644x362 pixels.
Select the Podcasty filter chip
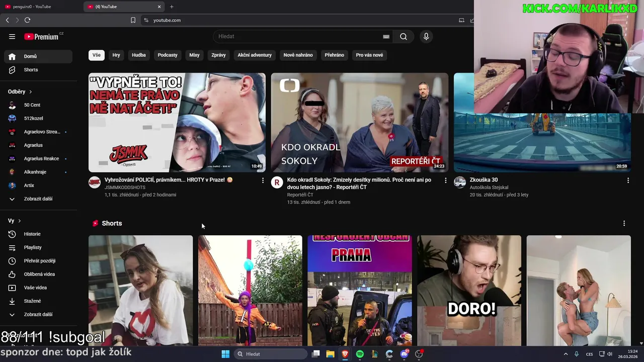coord(168,55)
